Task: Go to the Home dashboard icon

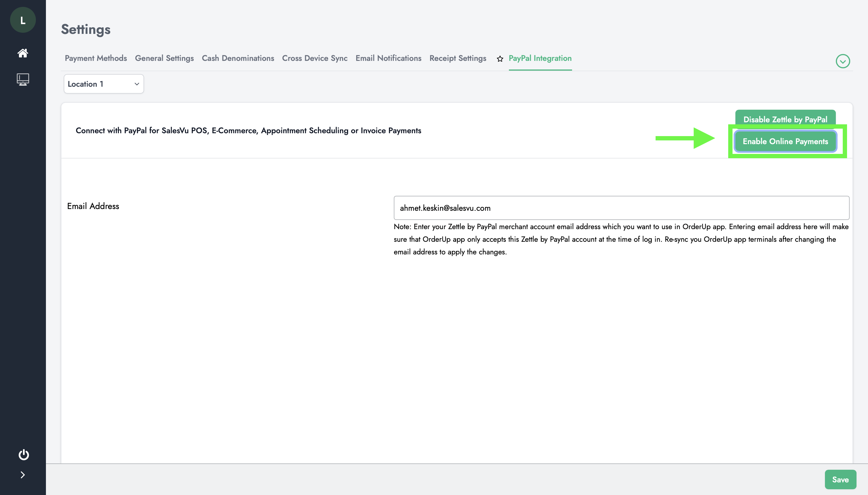Action: [23, 53]
